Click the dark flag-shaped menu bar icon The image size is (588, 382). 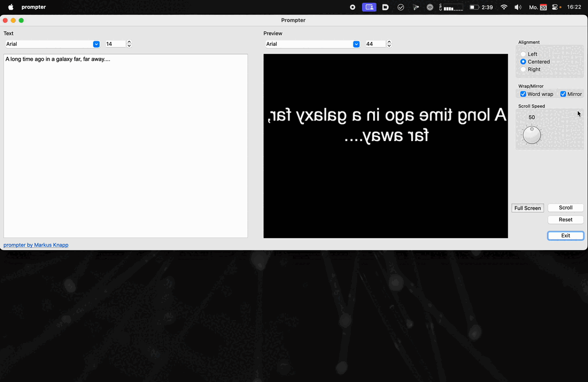[x=416, y=7]
